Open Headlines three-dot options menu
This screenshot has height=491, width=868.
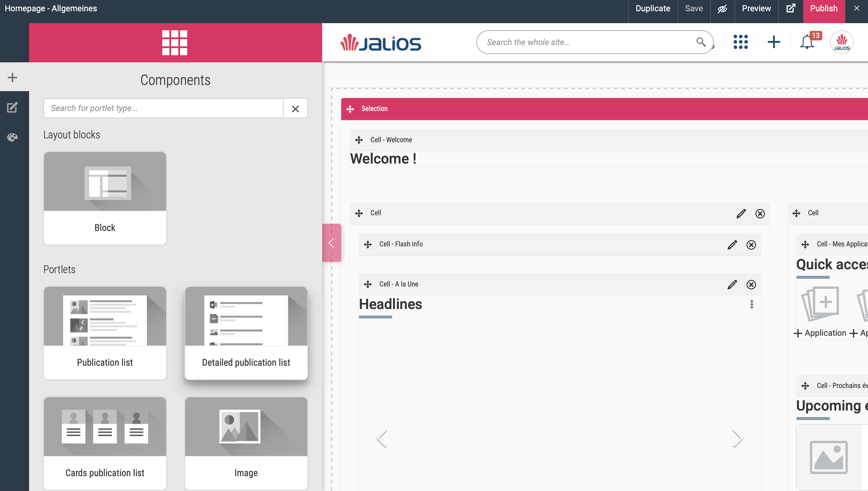pos(751,304)
